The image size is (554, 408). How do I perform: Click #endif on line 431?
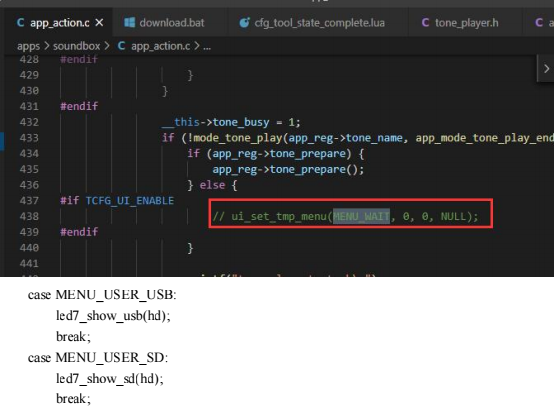(79, 106)
